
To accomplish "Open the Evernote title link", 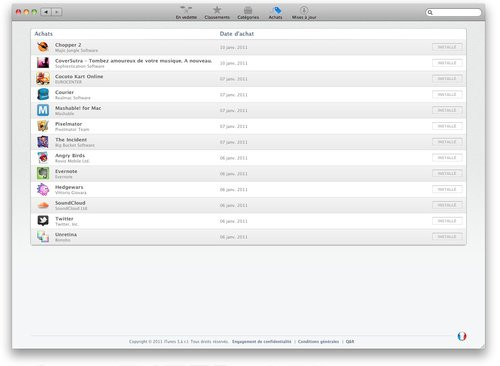I will [66, 171].
